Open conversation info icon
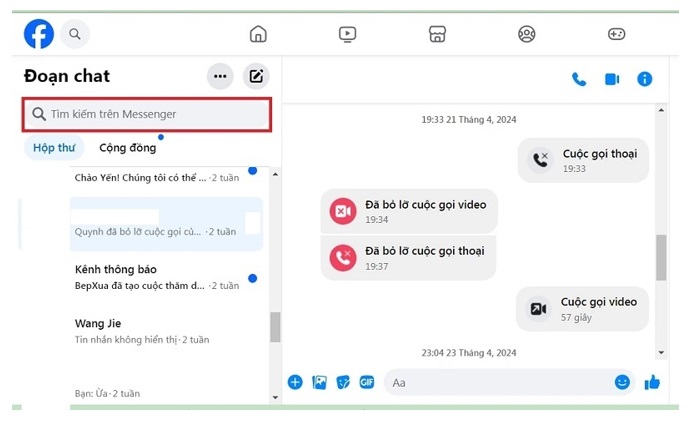Viewport: 695px width, 440px height. (x=645, y=79)
